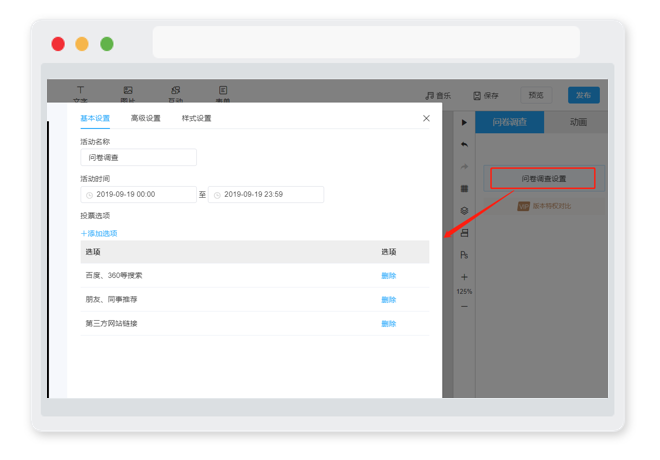Click the undo arrow icon
The image size is (660, 460).
tap(464, 144)
